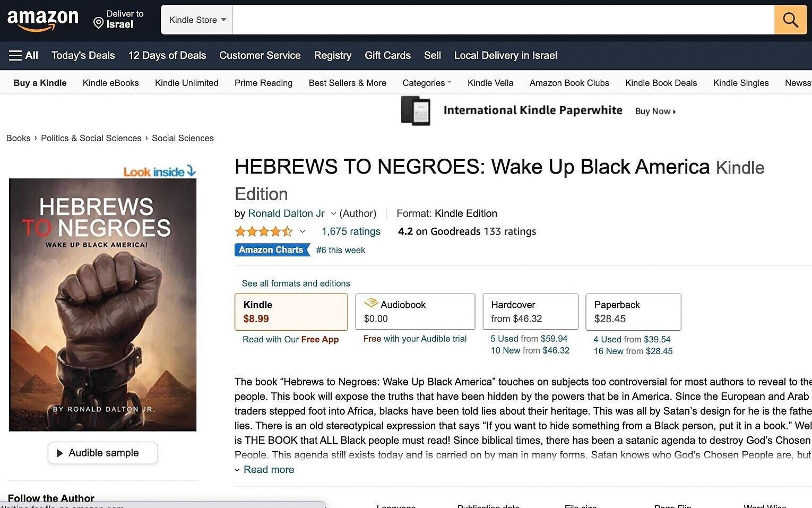The width and height of the screenshot is (812, 508).
Task: Select the Audiobook $0.00 format option
Action: click(x=415, y=312)
